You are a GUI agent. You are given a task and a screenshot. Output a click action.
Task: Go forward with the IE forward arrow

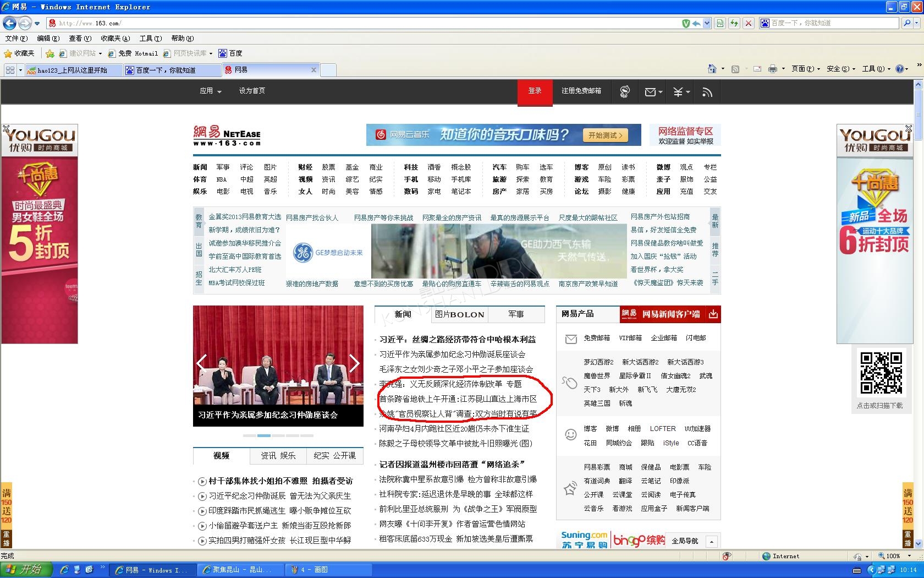click(x=25, y=23)
